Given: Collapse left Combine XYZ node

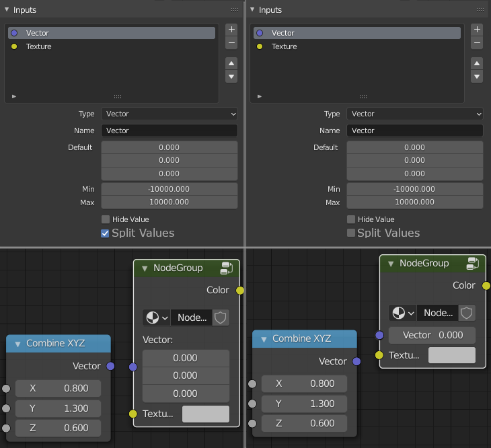Looking at the screenshot, I should point(18,344).
